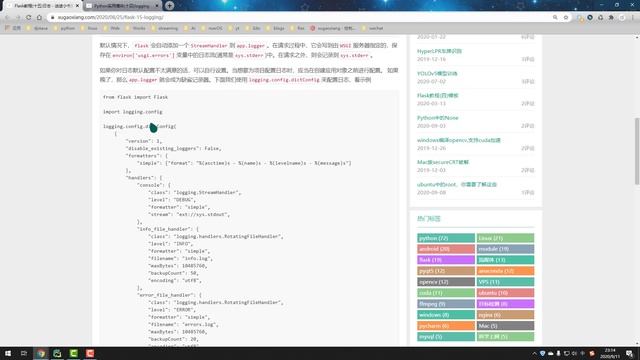Open the wechat bookmarks folder
640x360 pixels.
[x=372, y=28]
